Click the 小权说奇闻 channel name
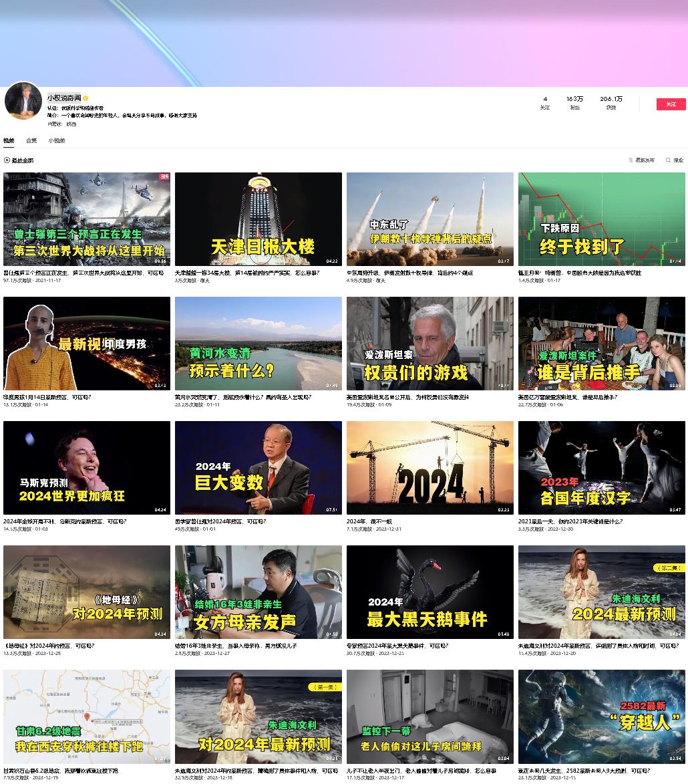Screen dimensions: 688x784 (63, 98)
